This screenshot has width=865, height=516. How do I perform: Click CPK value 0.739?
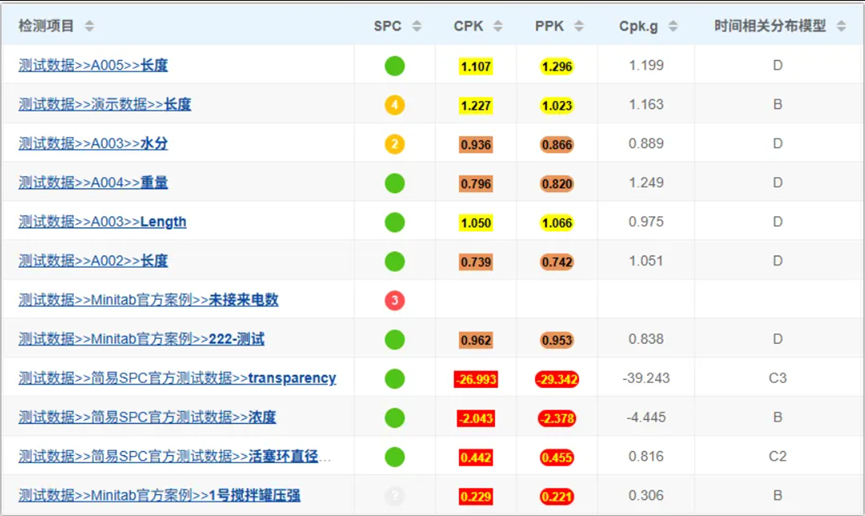(476, 262)
